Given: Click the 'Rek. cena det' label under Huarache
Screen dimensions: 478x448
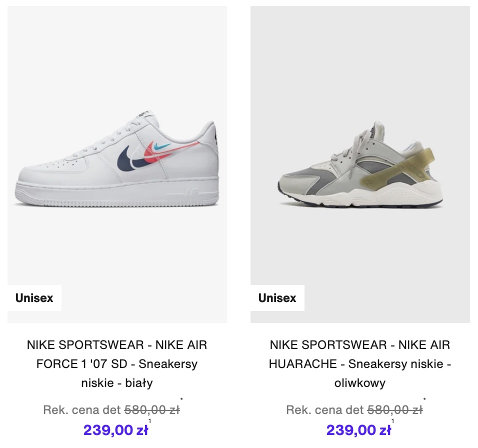Looking at the screenshot, I should (x=325, y=410).
